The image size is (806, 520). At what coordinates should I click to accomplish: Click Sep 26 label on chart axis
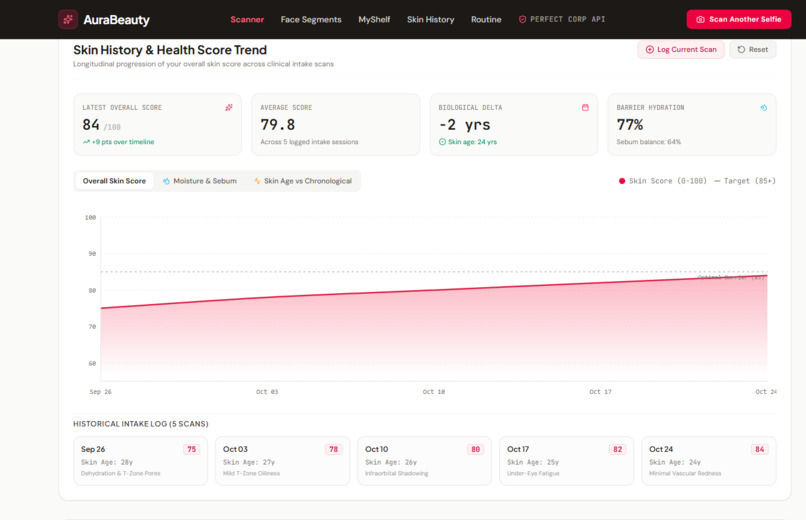point(101,392)
